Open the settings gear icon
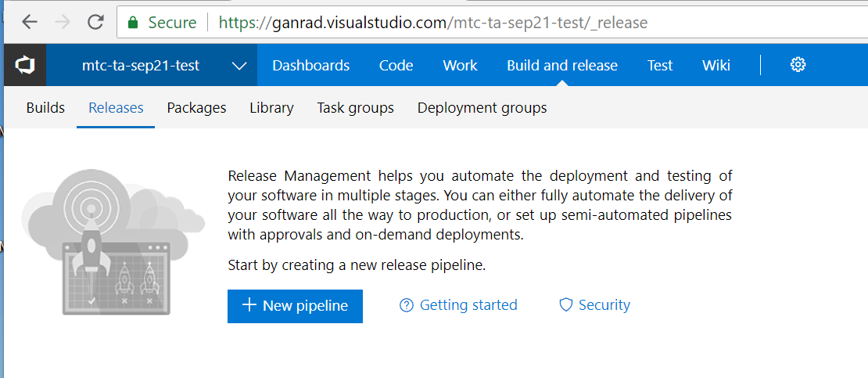Viewport: 868px width, 378px height. [x=798, y=65]
